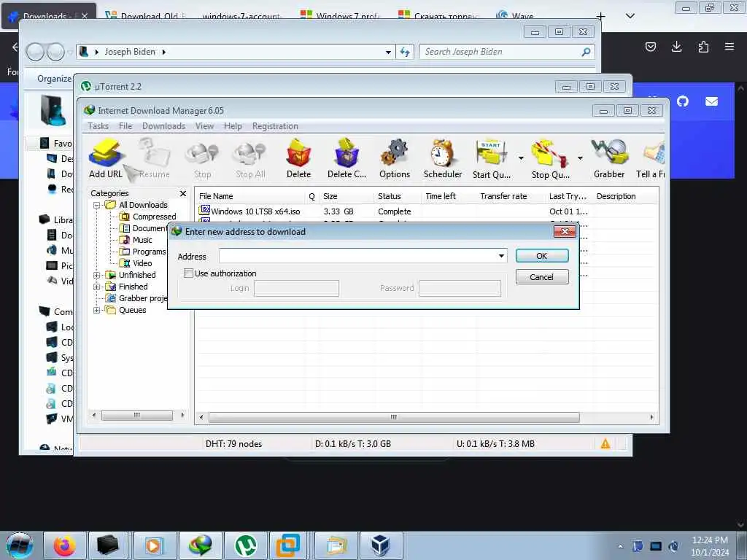This screenshot has height=560, width=747.
Task: Open the File menu in IDM
Action: (125, 126)
